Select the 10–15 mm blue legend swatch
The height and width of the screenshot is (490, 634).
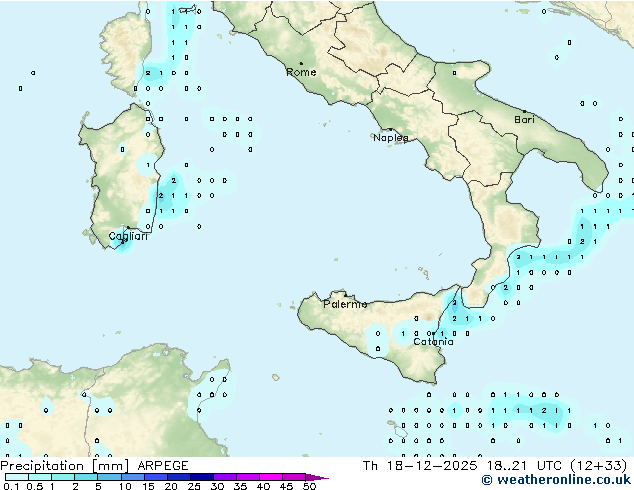[x=133, y=477]
